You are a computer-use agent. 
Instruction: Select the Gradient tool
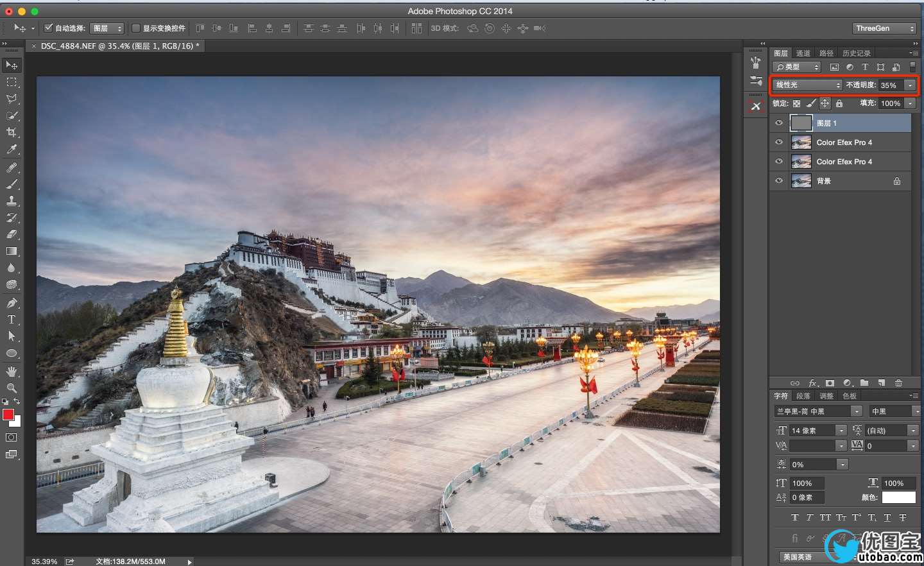pyautogui.click(x=12, y=252)
